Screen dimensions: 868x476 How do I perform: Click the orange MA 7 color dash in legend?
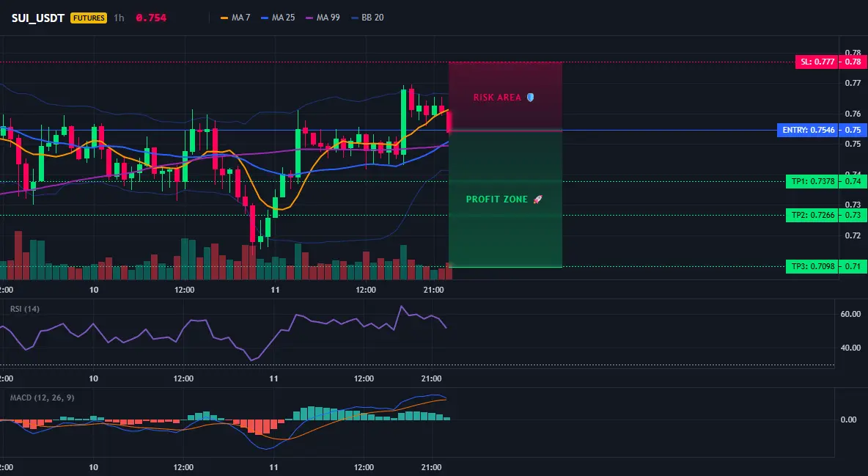click(x=224, y=18)
